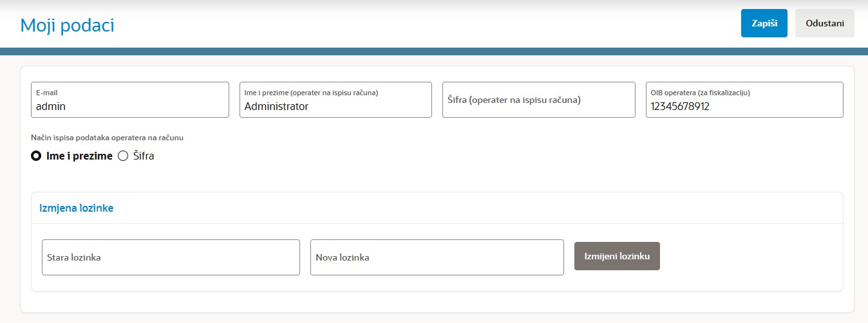868x323 pixels.
Task: Click the 'Moji podaci' page title
Action: [67, 25]
